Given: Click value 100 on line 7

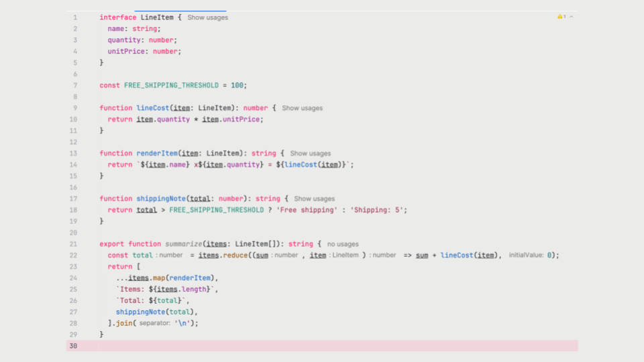Looking at the screenshot, I should [x=237, y=85].
